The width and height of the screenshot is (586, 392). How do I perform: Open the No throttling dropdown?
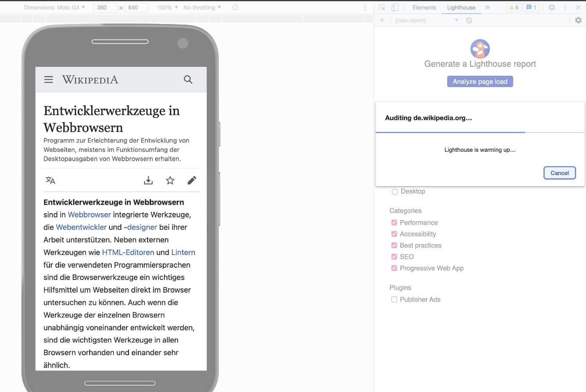[x=203, y=8]
